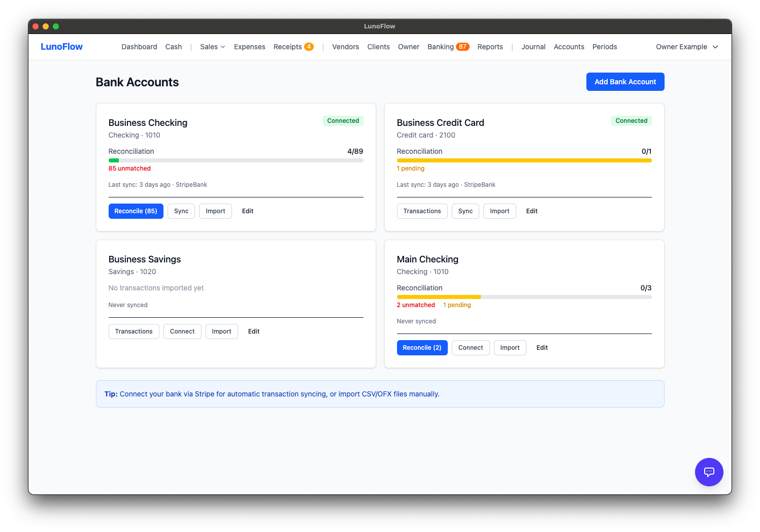
Task: Switch to the Dashboard page
Action: coord(139,47)
